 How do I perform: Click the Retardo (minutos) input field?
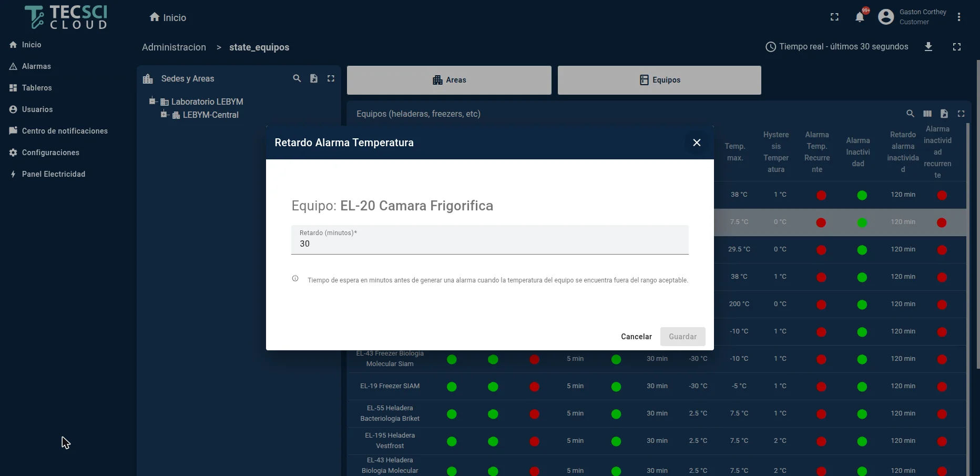pos(490,240)
